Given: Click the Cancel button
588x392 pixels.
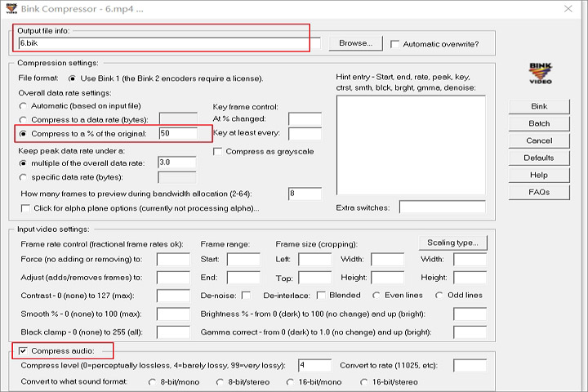Looking at the screenshot, I should click(x=539, y=141).
